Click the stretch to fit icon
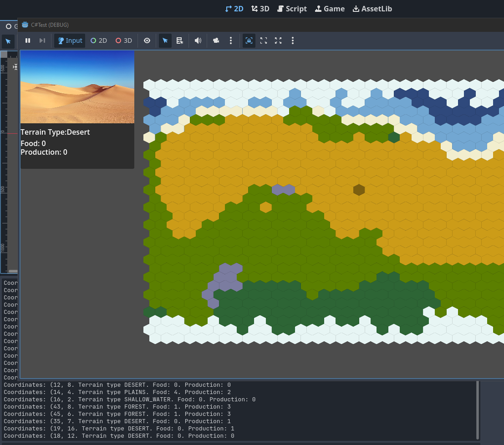Viewport: 504px width, 445px height. [x=278, y=40]
